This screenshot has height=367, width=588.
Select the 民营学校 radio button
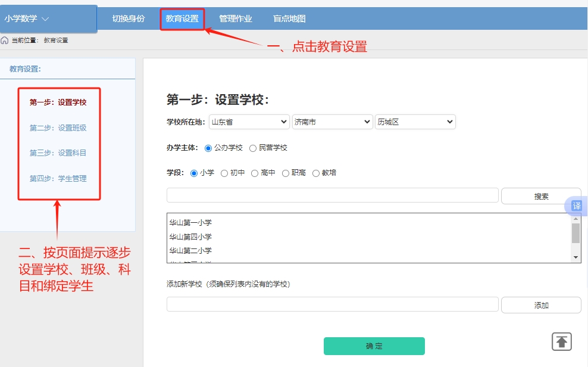(x=253, y=148)
